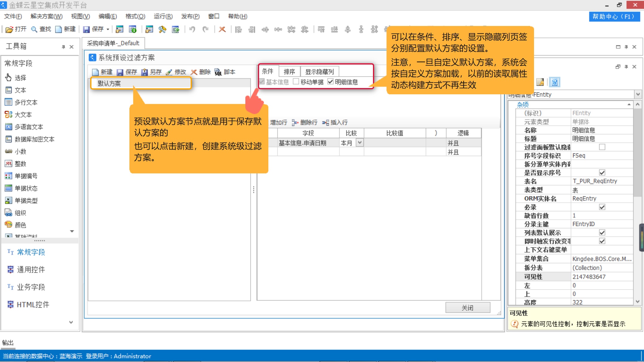This screenshot has height=362, width=644.
Task: Click the SQL 脚本 (Script) icon
Action: 218,72
